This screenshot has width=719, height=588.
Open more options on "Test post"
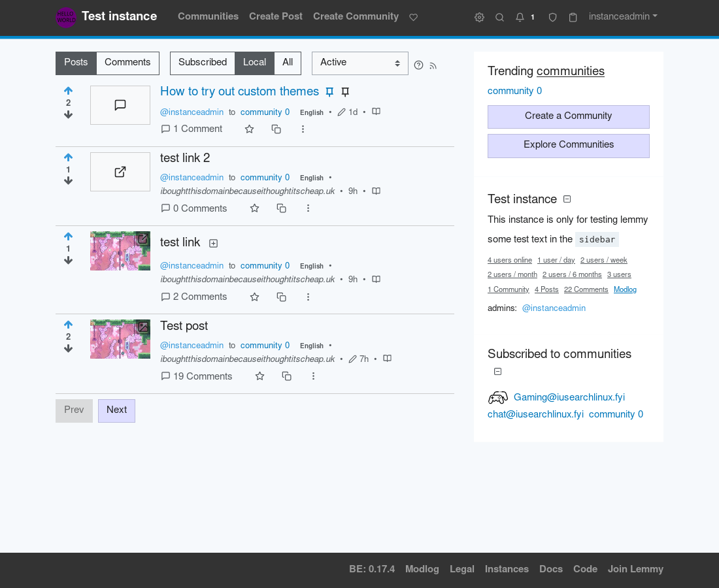tap(313, 376)
